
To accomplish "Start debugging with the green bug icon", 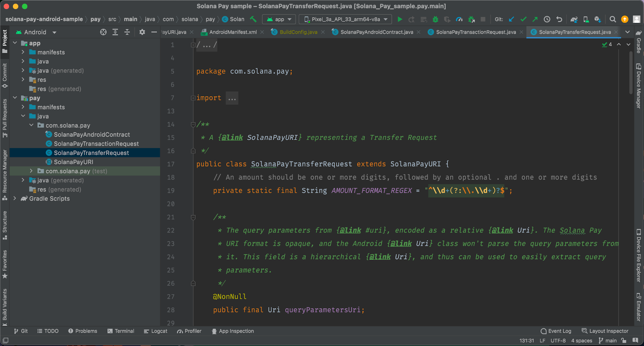I will coord(435,19).
